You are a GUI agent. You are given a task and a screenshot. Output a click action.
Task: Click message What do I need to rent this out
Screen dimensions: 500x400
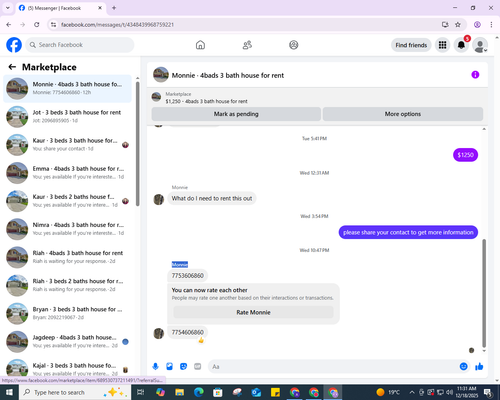click(212, 198)
